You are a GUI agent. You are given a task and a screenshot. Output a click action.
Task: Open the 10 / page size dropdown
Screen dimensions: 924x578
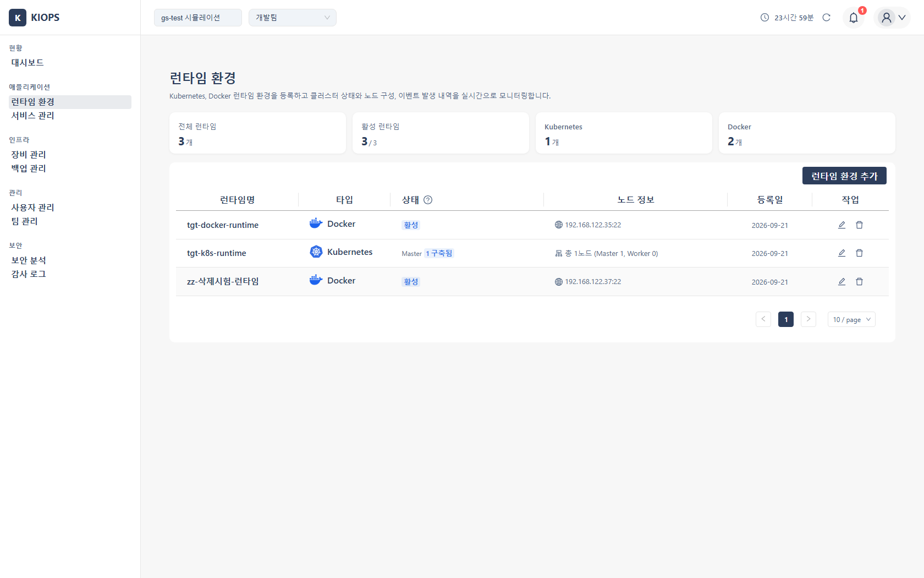(x=851, y=320)
